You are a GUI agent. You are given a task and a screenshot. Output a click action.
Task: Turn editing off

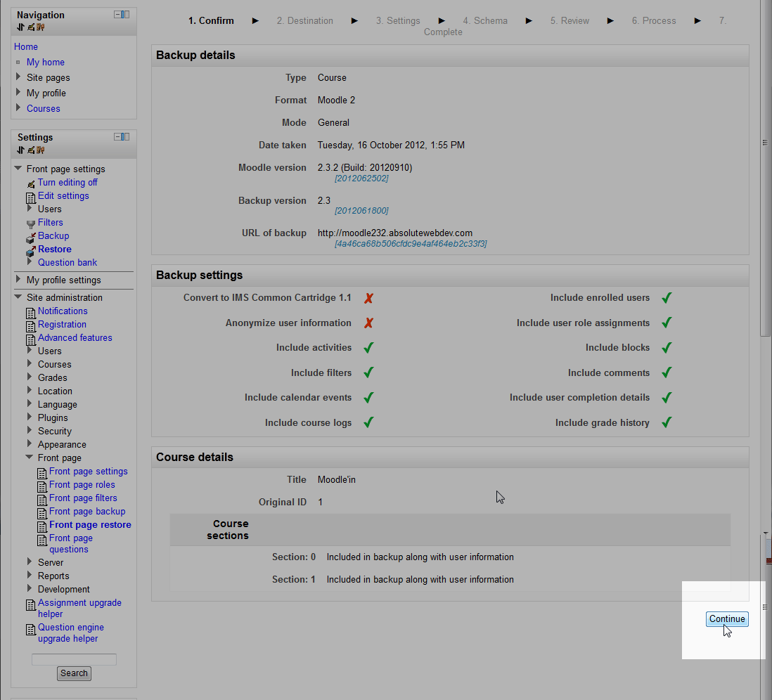(67, 183)
